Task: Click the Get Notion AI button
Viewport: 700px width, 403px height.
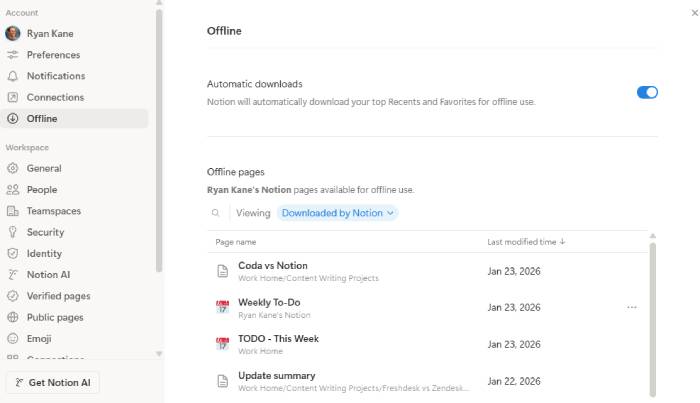Action: tap(53, 382)
